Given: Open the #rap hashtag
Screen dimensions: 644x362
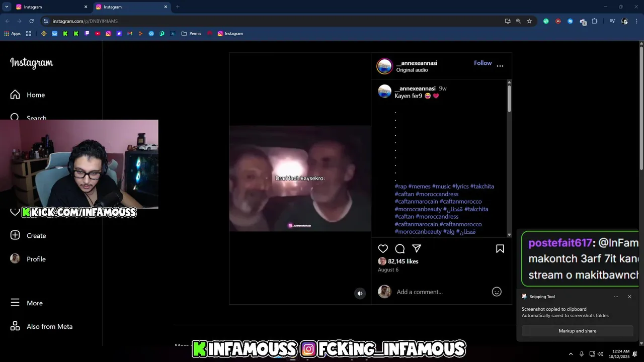Looking at the screenshot, I should pos(400,186).
